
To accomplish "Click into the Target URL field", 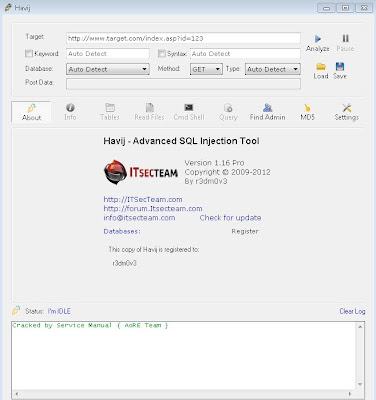I will click(x=183, y=38).
